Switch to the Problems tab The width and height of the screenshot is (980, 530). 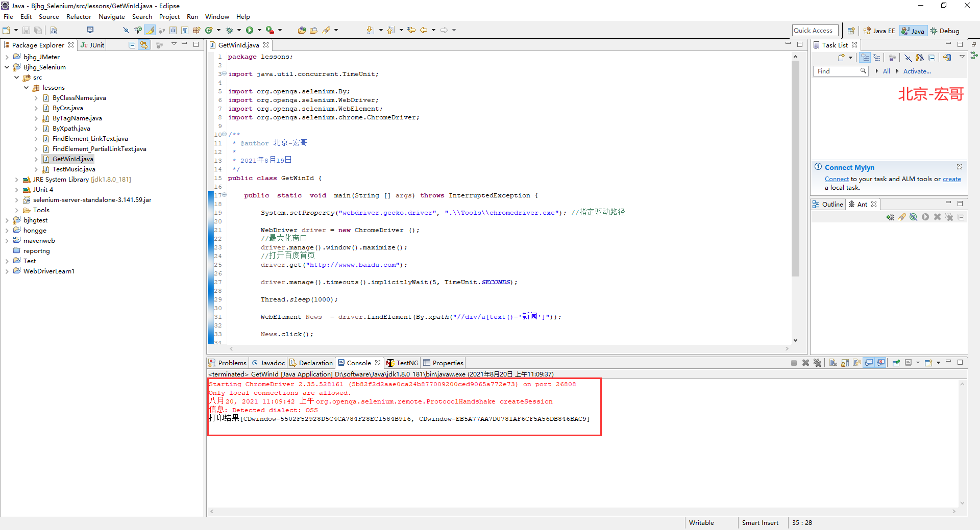pyautogui.click(x=228, y=363)
